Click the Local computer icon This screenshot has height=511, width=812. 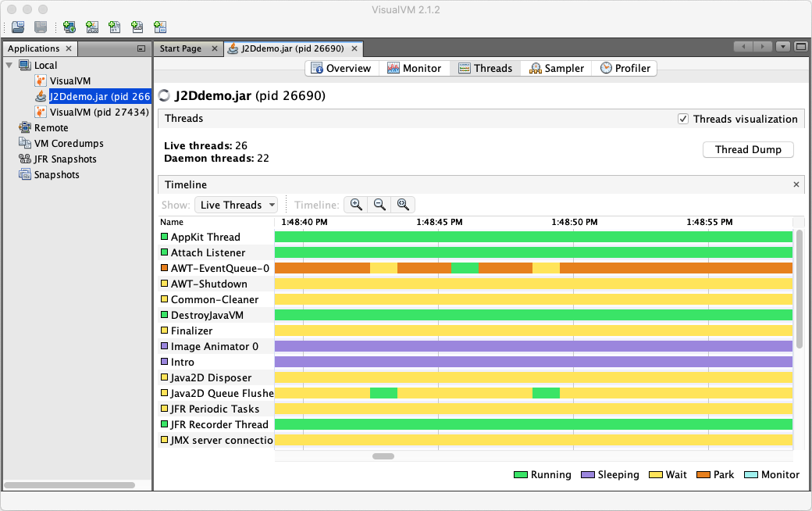(x=25, y=66)
